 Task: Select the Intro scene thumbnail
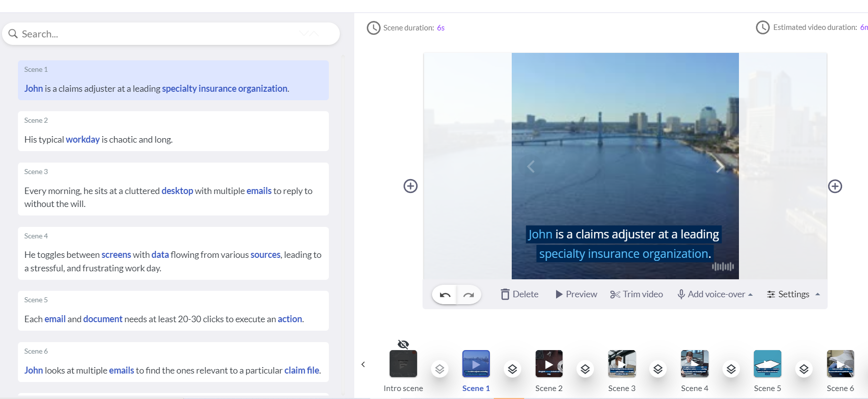coord(403,364)
